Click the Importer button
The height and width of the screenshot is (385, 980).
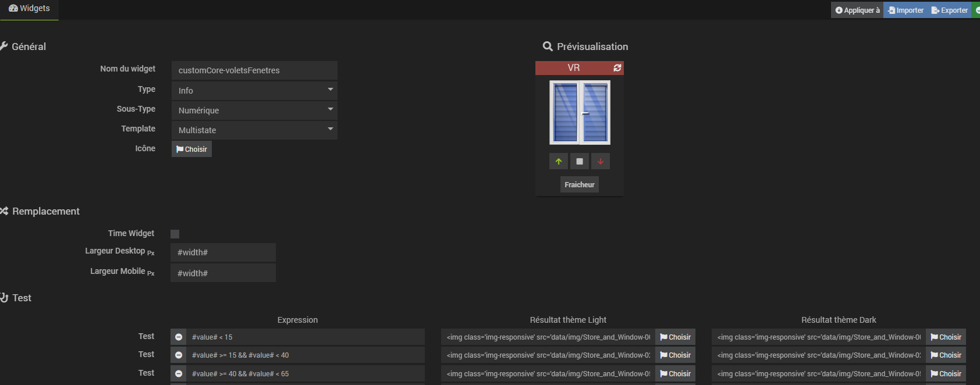tap(906, 10)
